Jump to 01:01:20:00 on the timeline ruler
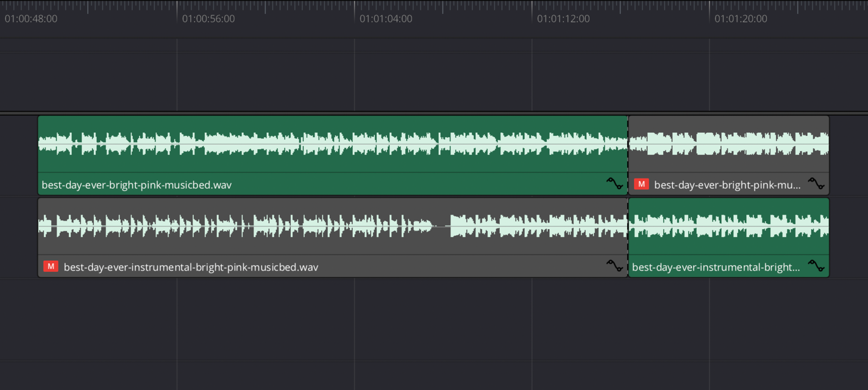Image resolution: width=868 pixels, height=390 pixels. point(741,19)
